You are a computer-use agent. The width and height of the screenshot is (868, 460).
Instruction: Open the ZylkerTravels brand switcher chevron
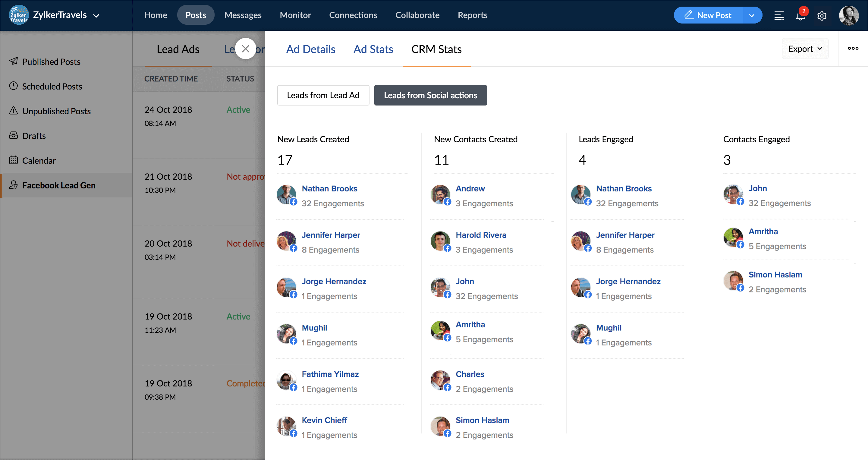(x=96, y=15)
